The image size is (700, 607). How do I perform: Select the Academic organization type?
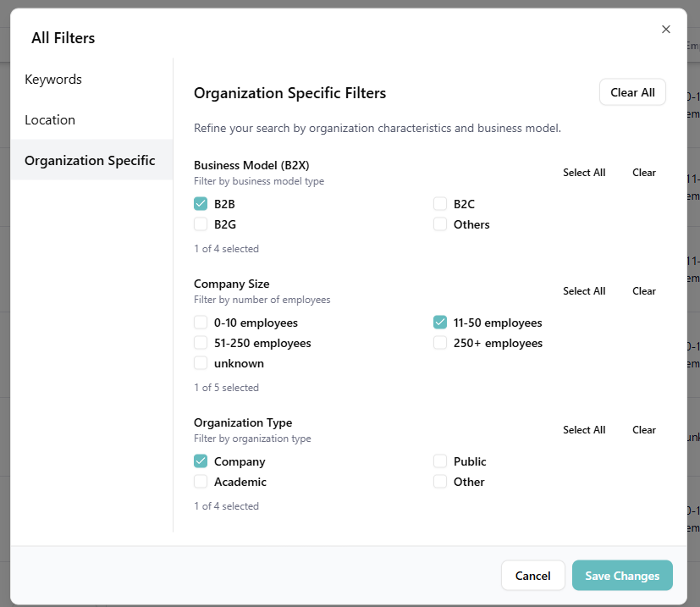pos(201,482)
